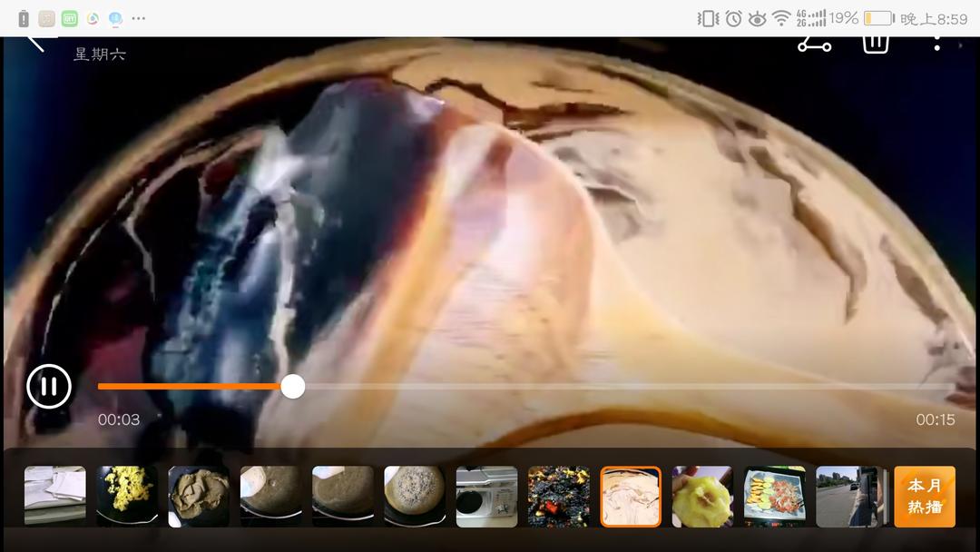The width and height of the screenshot is (980, 552).
Task: Select the currently highlighted orange-bordered thumbnail
Action: point(631,497)
